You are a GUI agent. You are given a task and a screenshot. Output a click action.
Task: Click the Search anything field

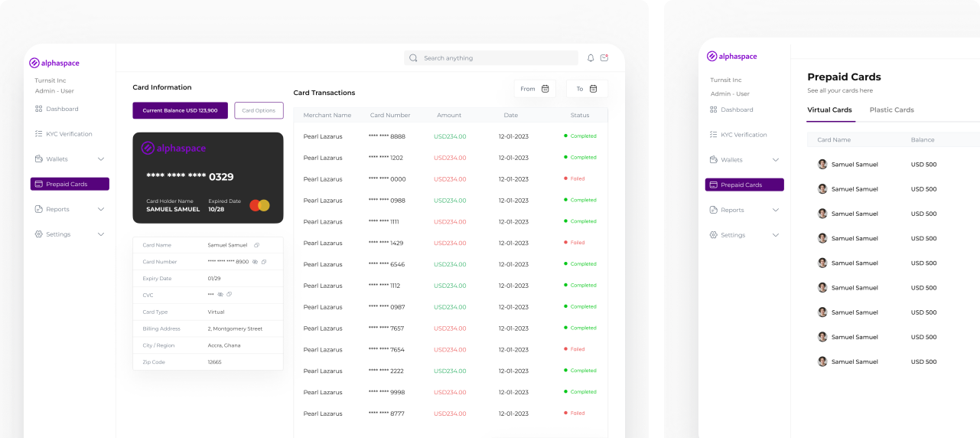coord(491,58)
